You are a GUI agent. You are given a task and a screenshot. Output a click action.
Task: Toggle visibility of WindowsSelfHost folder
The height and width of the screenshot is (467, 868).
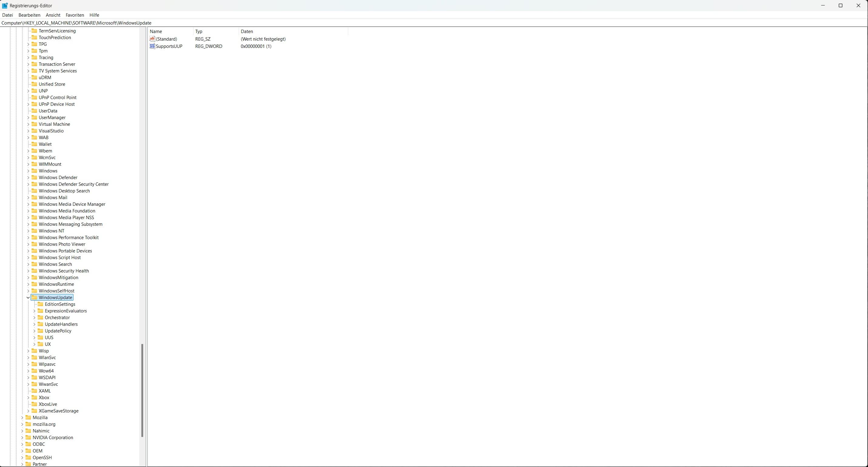(29, 290)
